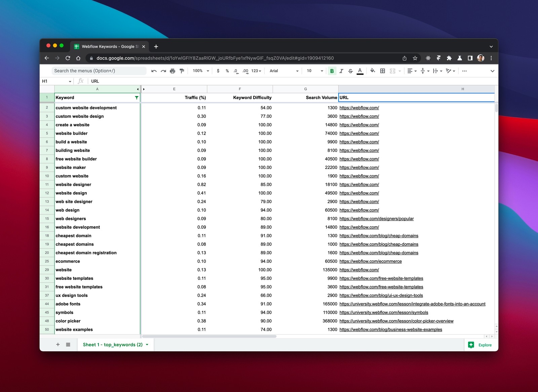Open the color-picker-overview lesson link
This screenshot has width=538, height=392.
coord(396,321)
